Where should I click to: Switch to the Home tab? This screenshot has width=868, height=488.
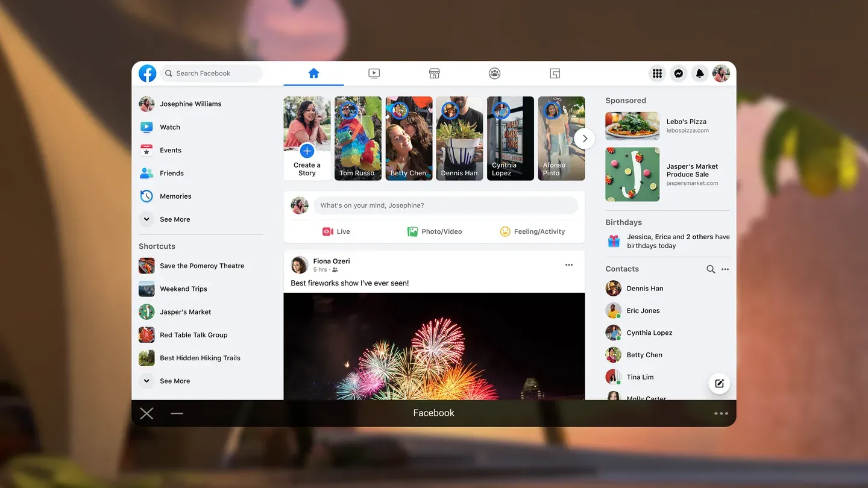[313, 73]
